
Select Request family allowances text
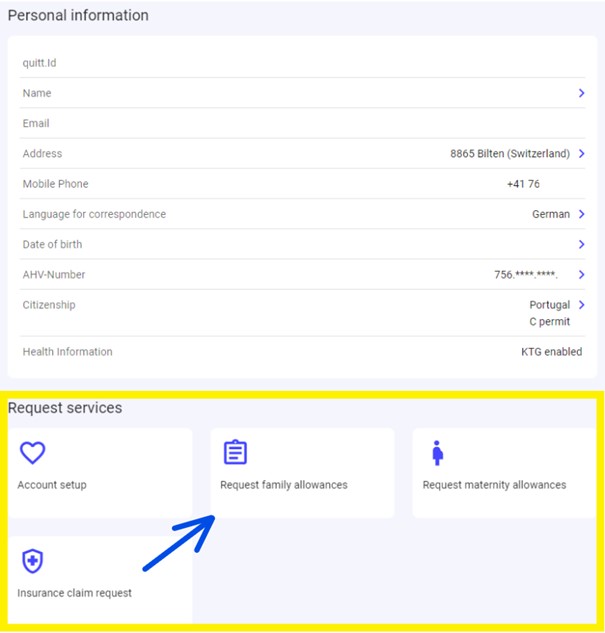click(x=284, y=485)
